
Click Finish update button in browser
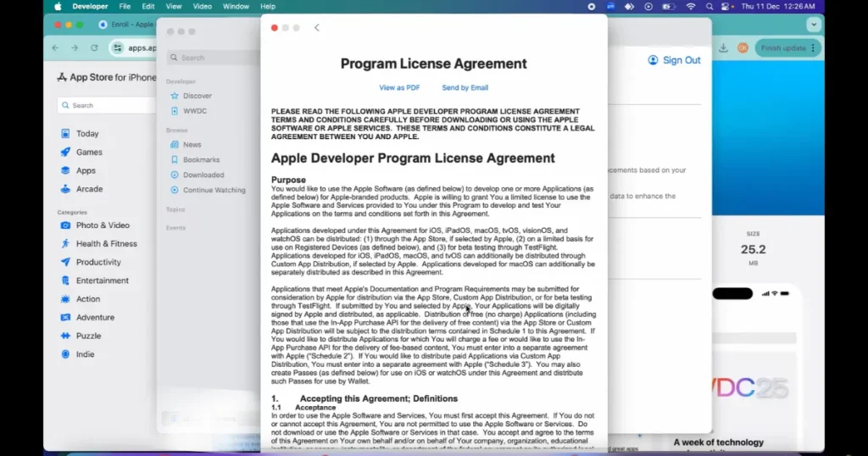pos(783,48)
